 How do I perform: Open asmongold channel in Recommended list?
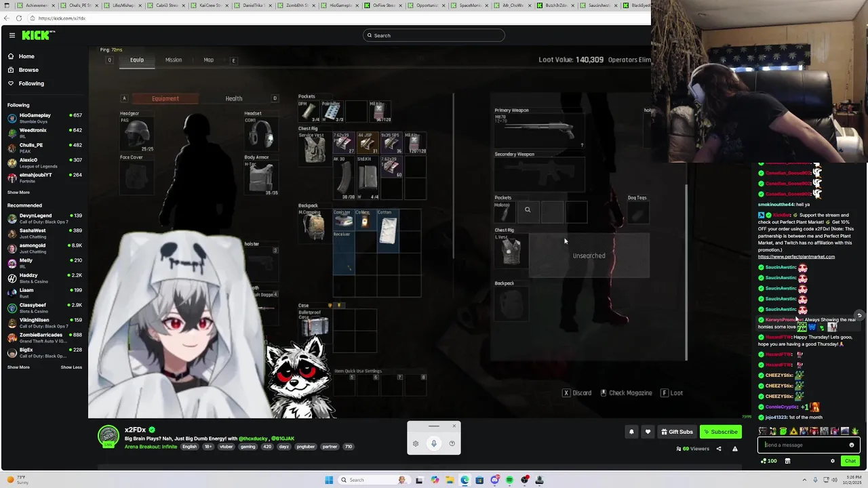(x=45, y=248)
